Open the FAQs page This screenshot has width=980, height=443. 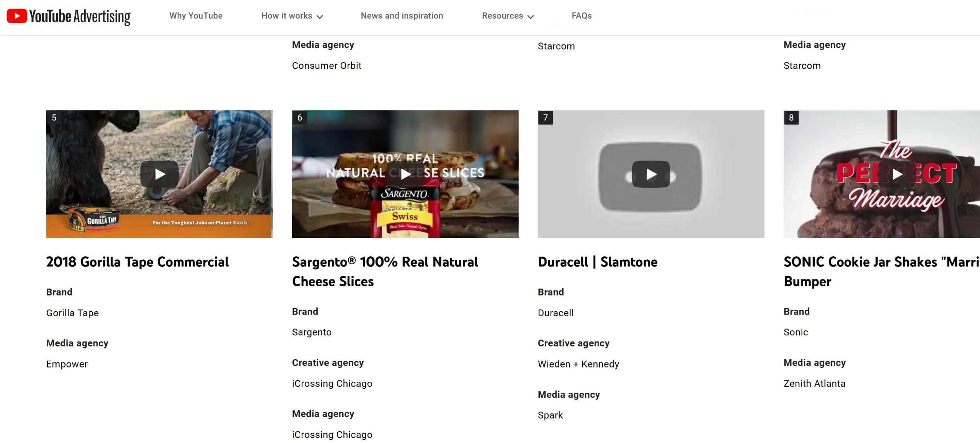pos(581,16)
